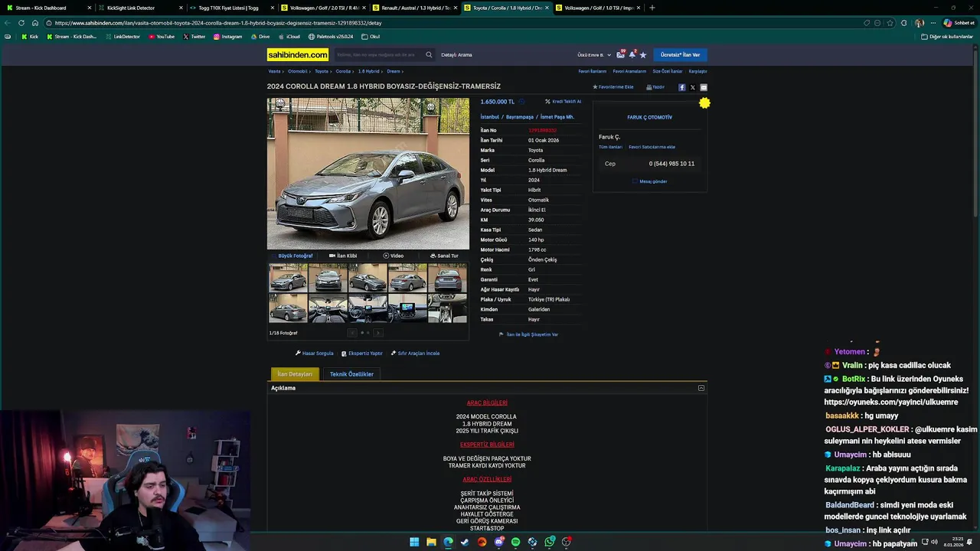
Task: Collapse the Açıklama section
Action: 701,388
